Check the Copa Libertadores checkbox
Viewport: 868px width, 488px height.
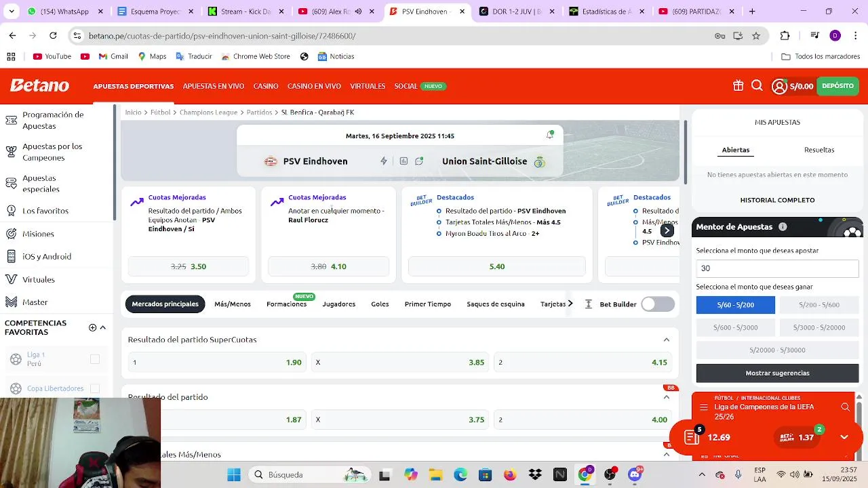click(95, 388)
